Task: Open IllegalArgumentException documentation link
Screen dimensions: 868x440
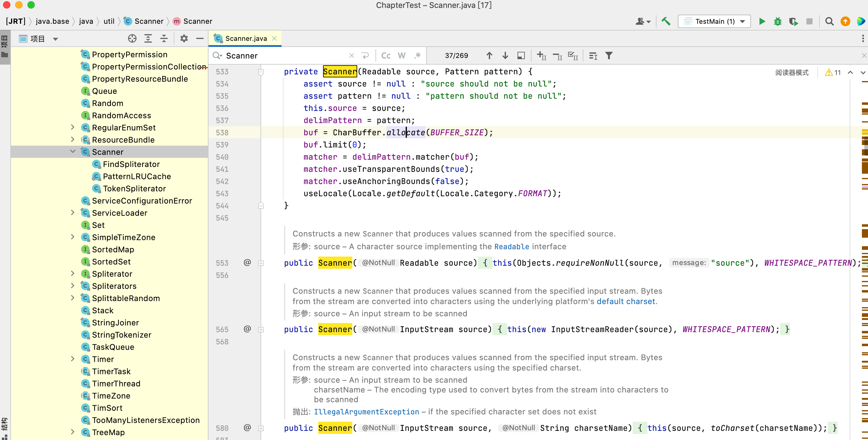Action: click(366, 412)
